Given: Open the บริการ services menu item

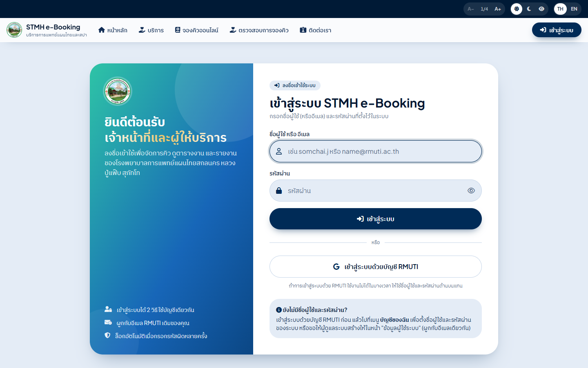Looking at the screenshot, I should pyautogui.click(x=151, y=30).
